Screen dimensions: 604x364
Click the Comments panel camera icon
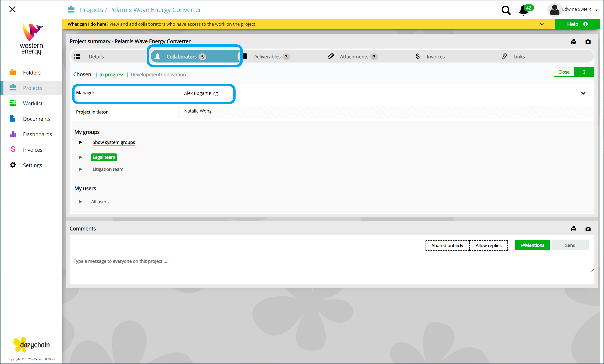click(588, 229)
